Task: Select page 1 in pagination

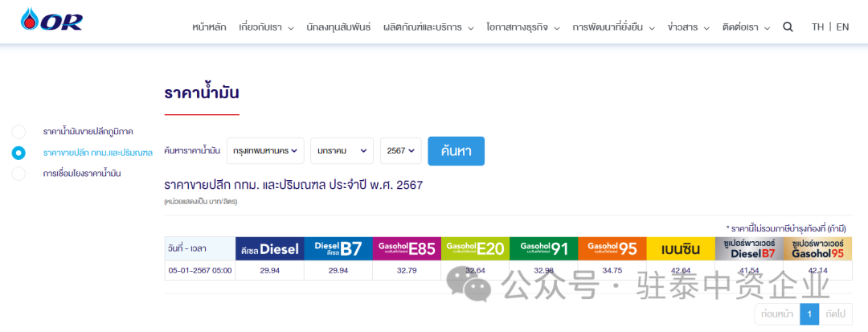Action: click(x=809, y=314)
